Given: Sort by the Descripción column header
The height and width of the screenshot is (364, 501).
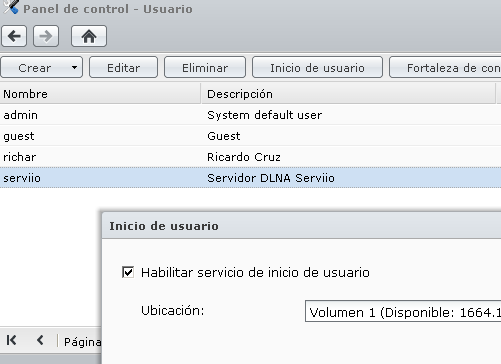Looking at the screenshot, I should [x=349, y=94].
